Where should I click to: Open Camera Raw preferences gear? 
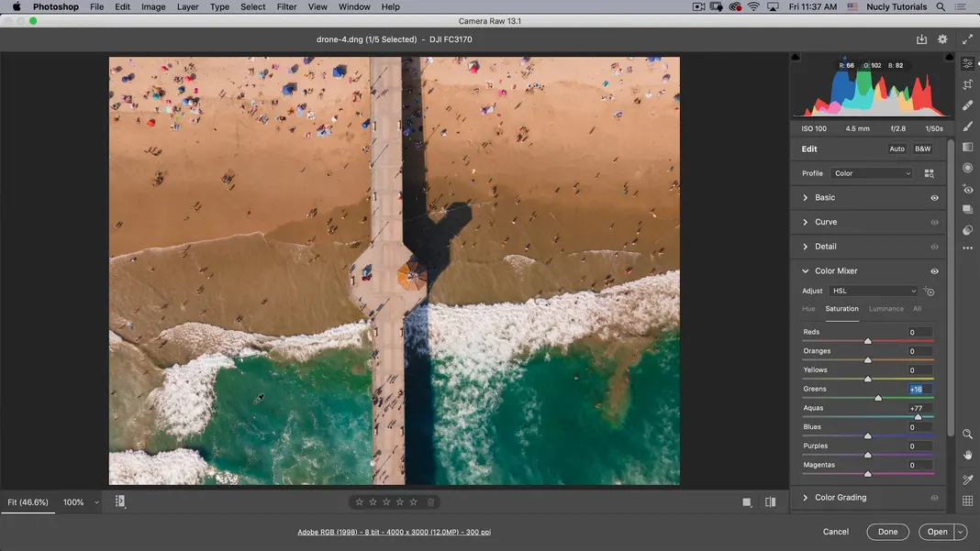pyautogui.click(x=942, y=39)
